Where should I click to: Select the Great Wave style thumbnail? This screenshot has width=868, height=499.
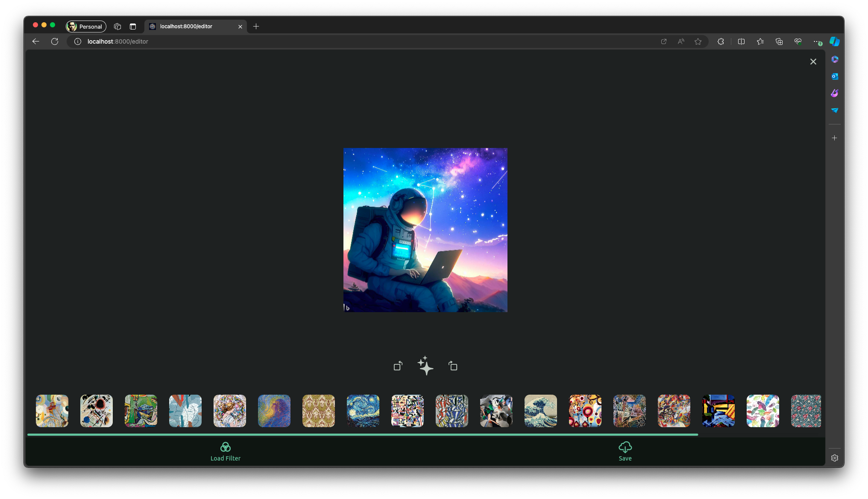[x=540, y=411]
